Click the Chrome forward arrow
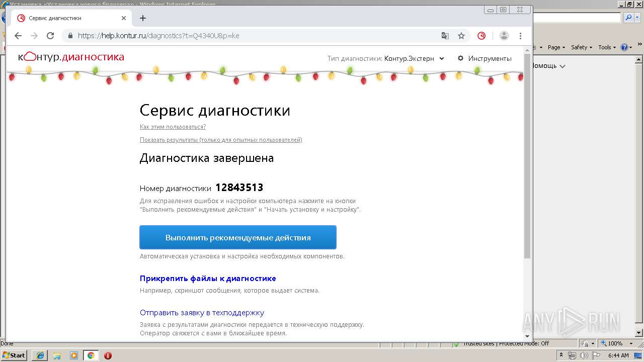This screenshot has height=362, width=644. 34,36
